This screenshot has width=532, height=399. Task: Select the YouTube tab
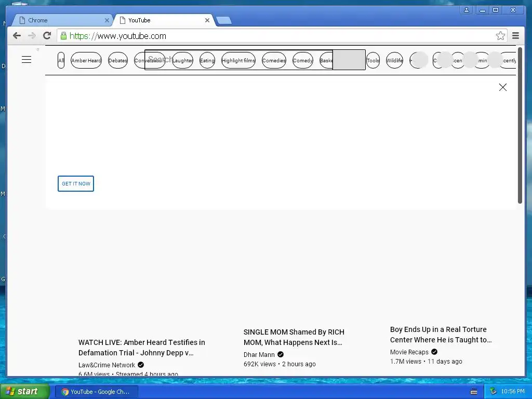click(x=165, y=20)
